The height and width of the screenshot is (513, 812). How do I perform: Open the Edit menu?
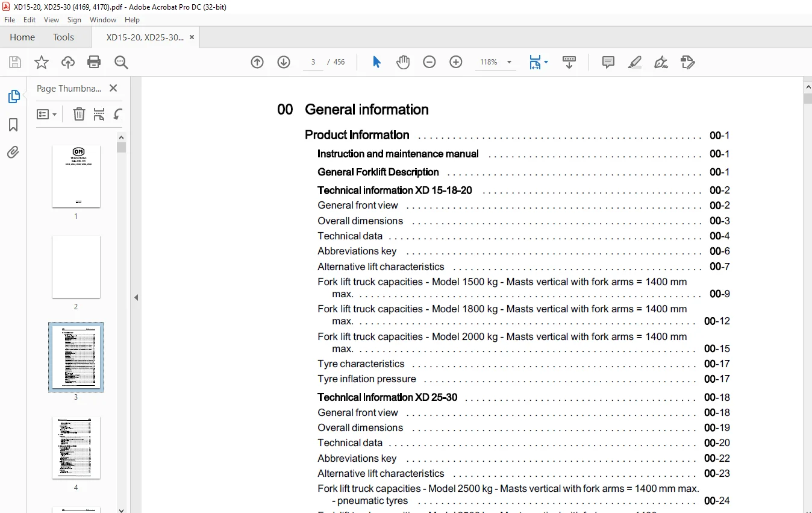[x=30, y=20]
